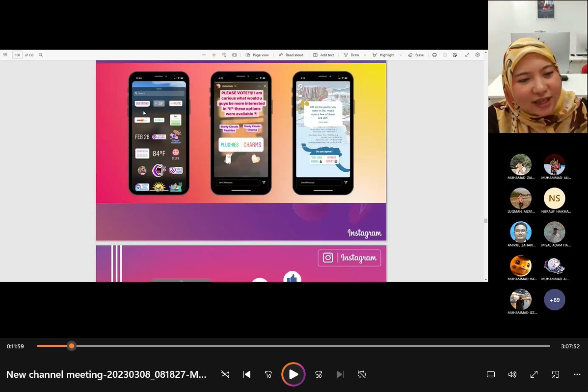Toggle shuffle mode in the player

point(225,374)
